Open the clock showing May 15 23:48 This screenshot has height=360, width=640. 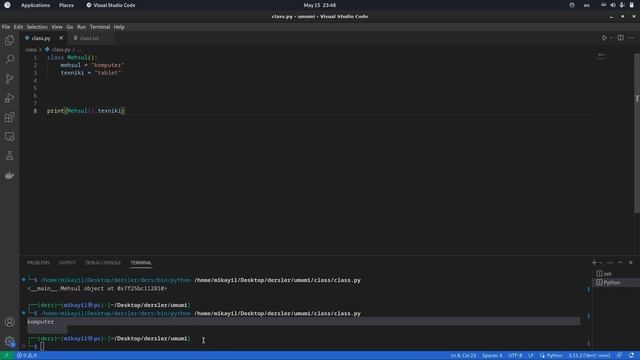(x=320, y=5)
